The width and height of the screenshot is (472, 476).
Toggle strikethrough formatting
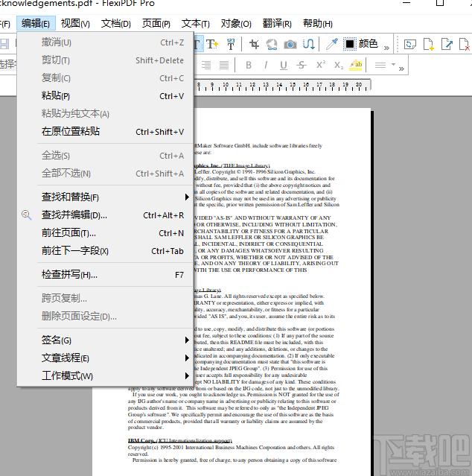tap(302, 65)
